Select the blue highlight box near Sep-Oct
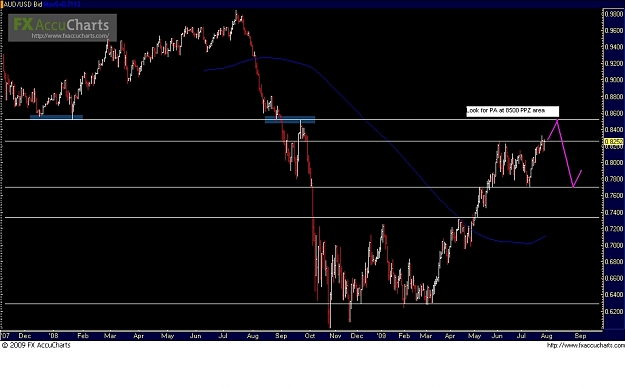This screenshot has width=625, height=388. (x=290, y=120)
